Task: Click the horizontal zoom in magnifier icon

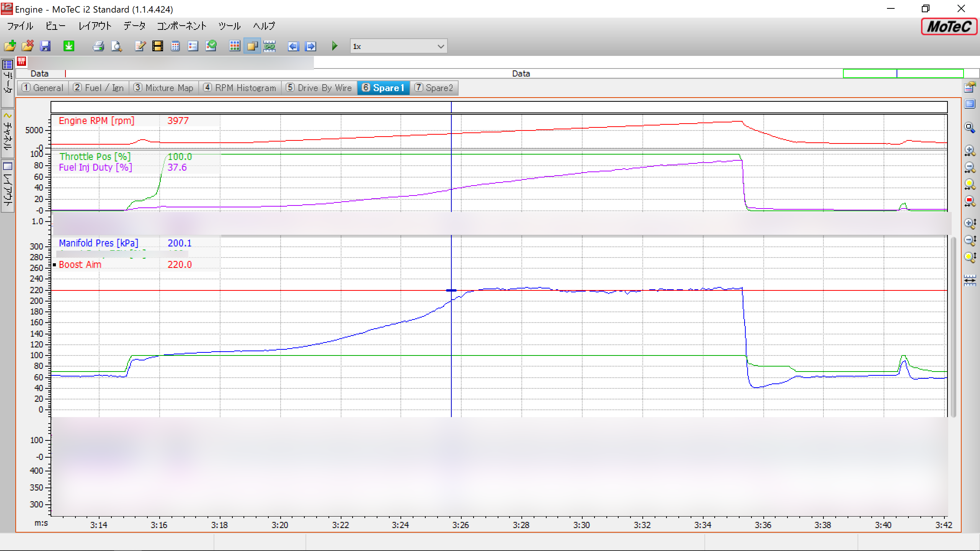Action: point(969,150)
